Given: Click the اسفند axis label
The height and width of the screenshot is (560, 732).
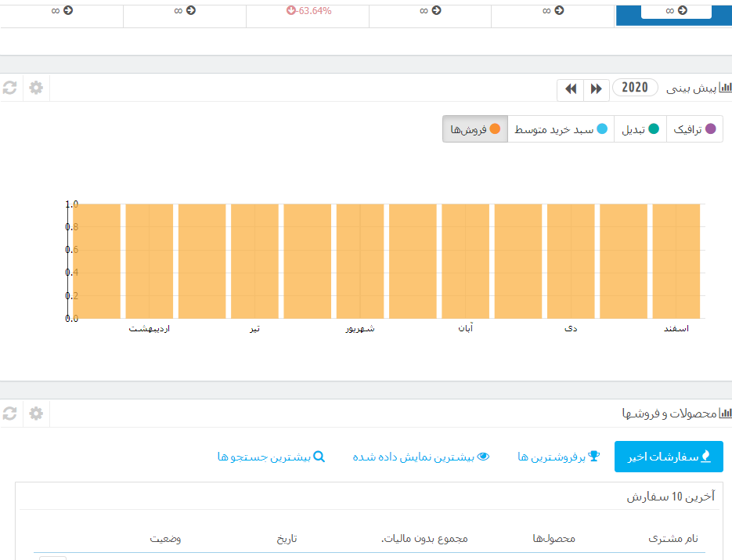Looking at the screenshot, I should (676, 329).
